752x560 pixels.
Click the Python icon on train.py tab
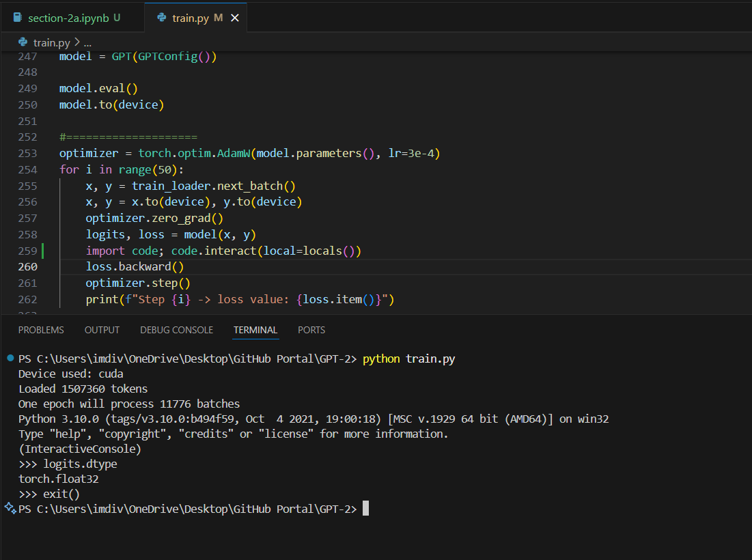[x=162, y=18]
